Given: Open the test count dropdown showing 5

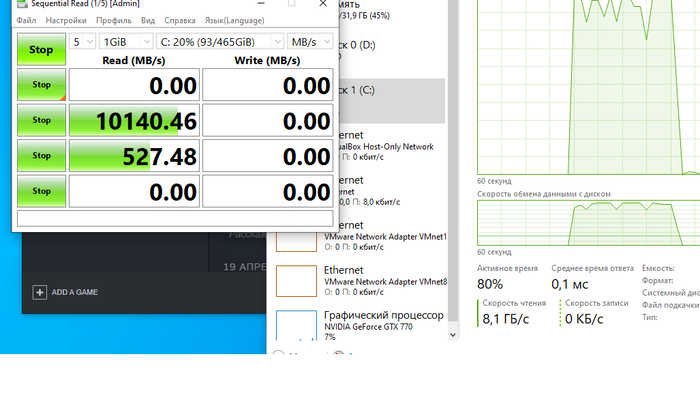Looking at the screenshot, I should point(83,42).
